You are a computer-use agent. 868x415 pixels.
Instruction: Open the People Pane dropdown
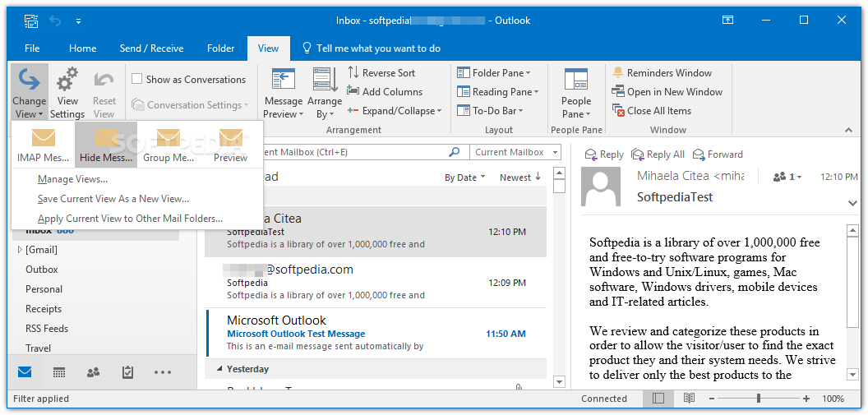click(x=575, y=92)
